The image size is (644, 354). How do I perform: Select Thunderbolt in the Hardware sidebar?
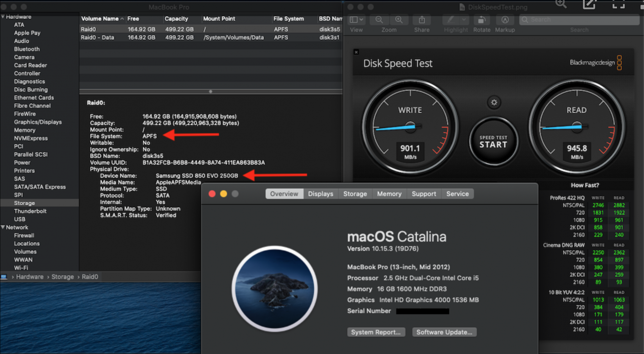point(30,211)
